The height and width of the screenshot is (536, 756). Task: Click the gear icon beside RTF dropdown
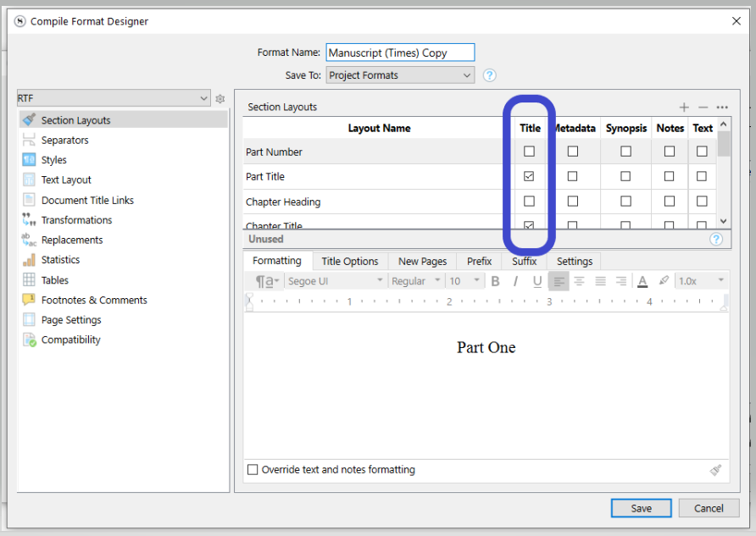[220, 99]
